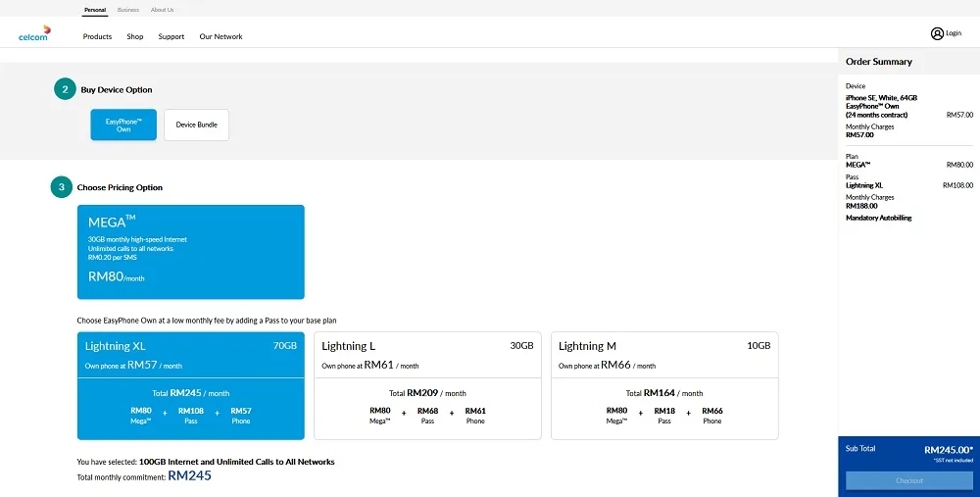The width and height of the screenshot is (980, 497).
Task: Click 'Monthly Charges RM188.00' in summary
Action: (x=869, y=201)
